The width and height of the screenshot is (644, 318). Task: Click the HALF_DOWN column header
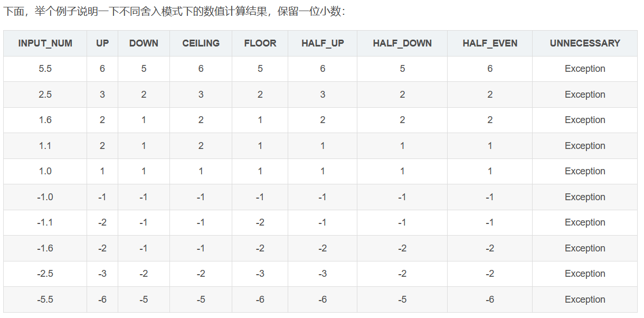pyautogui.click(x=402, y=43)
